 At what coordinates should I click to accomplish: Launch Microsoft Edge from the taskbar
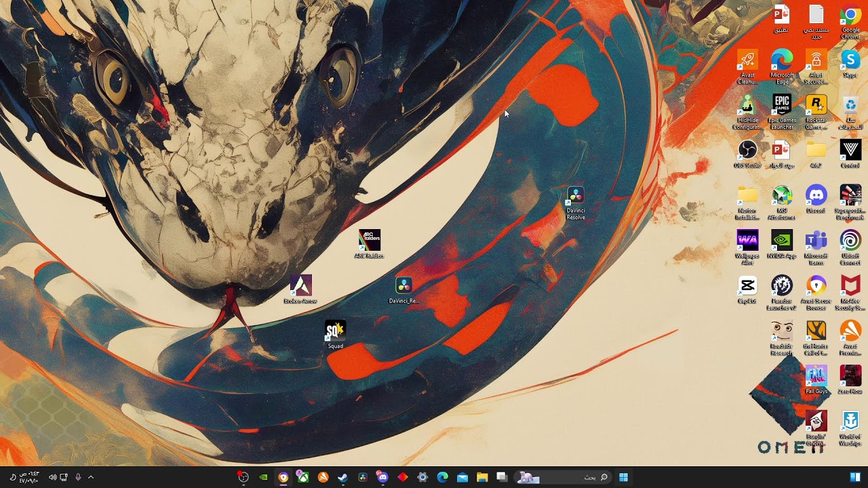tap(442, 477)
